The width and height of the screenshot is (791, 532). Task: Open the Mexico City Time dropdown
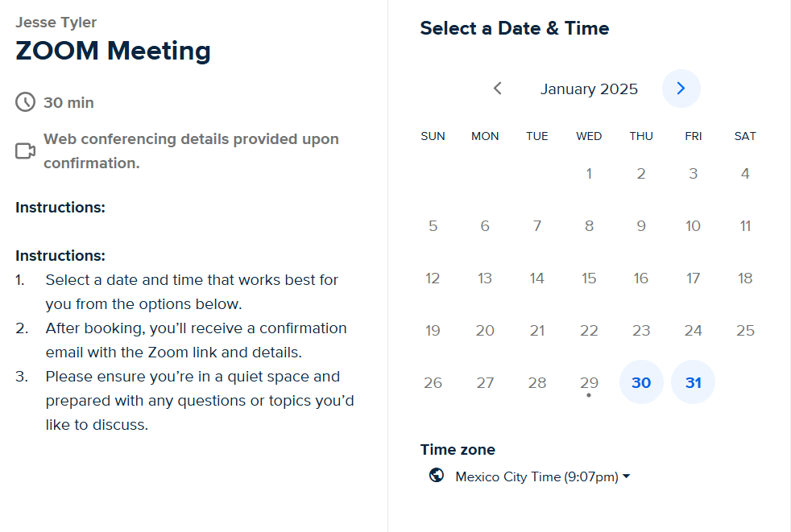[542, 476]
